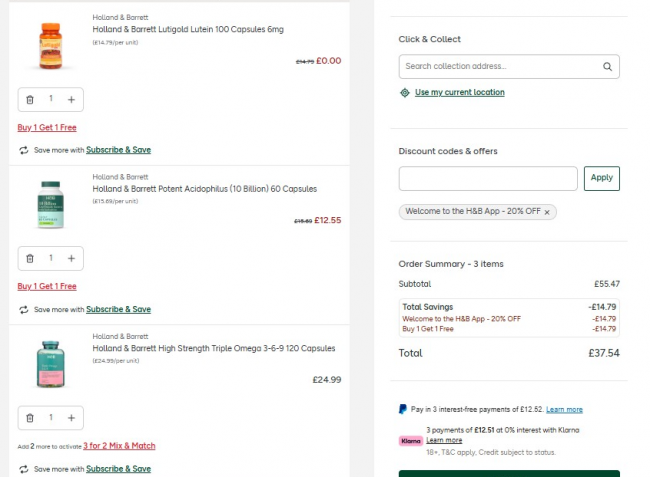Screen dimensions: 650x477
Task: Click the search magnifier in the collection address field
Action: pos(607,67)
